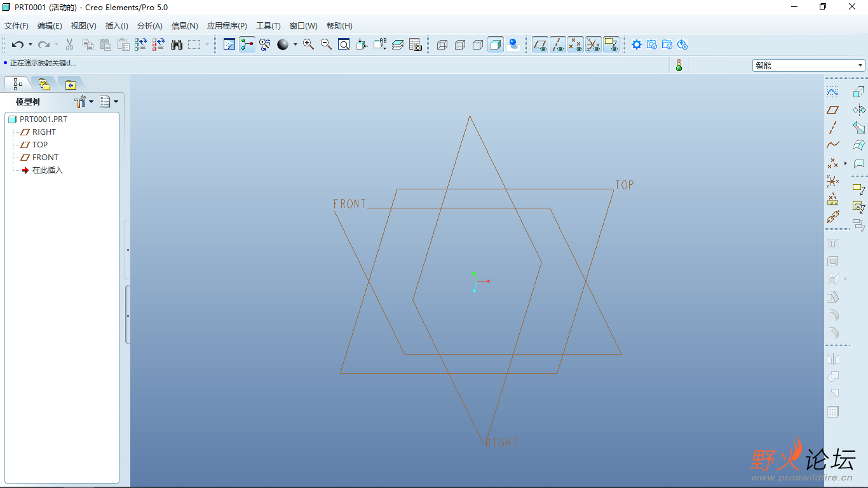The width and height of the screenshot is (868, 488).
Task: Select the 在此插入 insert marker
Action: [x=42, y=170]
